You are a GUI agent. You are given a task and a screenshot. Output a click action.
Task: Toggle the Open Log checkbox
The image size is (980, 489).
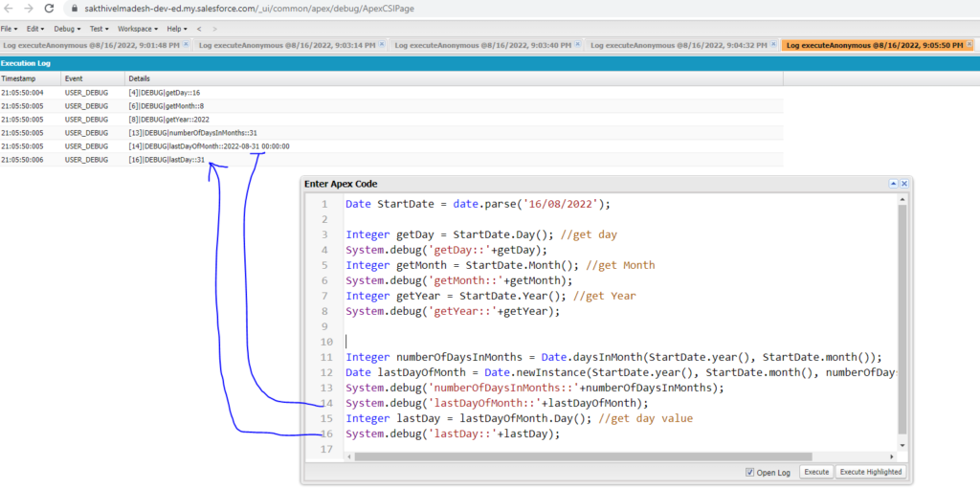point(750,472)
